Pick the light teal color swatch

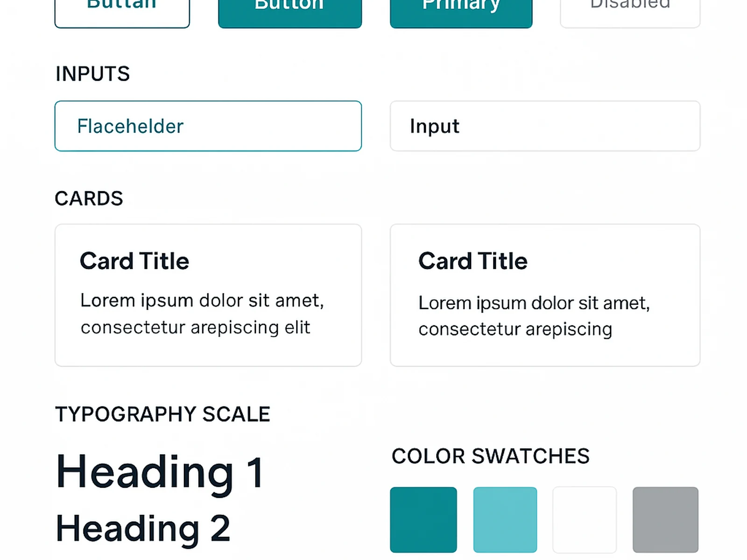pyautogui.click(x=505, y=519)
